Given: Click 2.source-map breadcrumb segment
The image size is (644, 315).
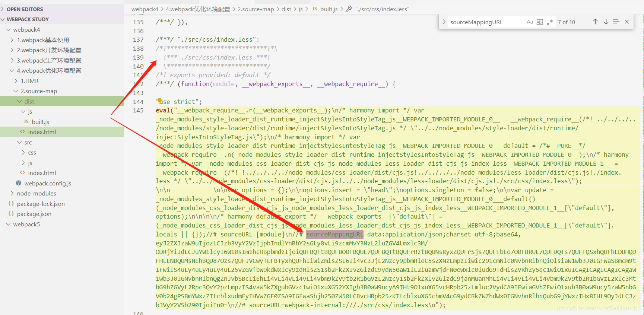Looking at the screenshot, I should (x=256, y=9).
